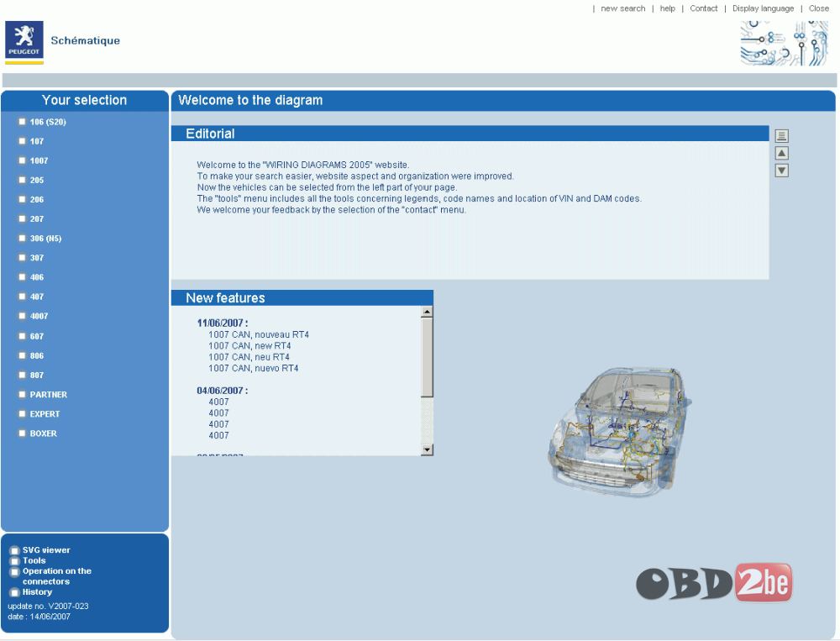Click the Welcome to the diagram header
Image resolution: width=840 pixels, height=641 pixels.
(503, 100)
